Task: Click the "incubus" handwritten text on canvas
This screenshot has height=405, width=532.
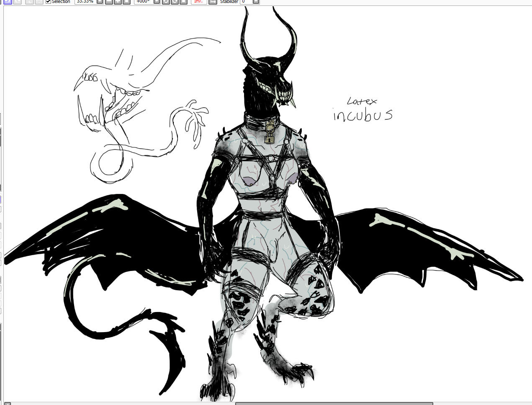Action: (363, 115)
